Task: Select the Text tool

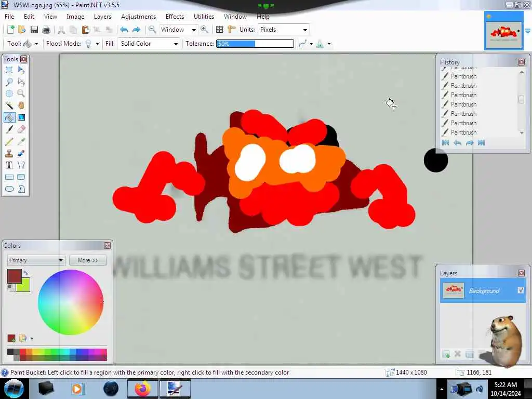Action: [9, 165]
